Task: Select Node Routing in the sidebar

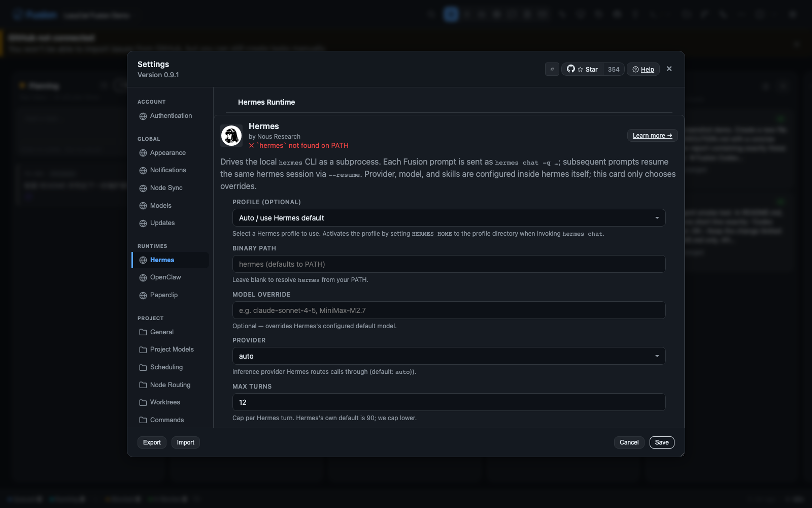Action: pyautogui.click(x=171, y=385)
